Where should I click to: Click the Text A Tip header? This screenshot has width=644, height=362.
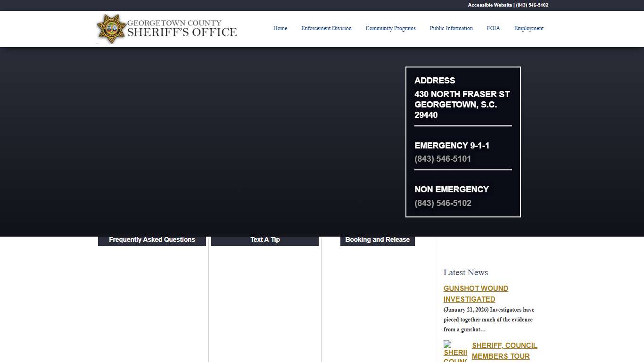[265, 239]
